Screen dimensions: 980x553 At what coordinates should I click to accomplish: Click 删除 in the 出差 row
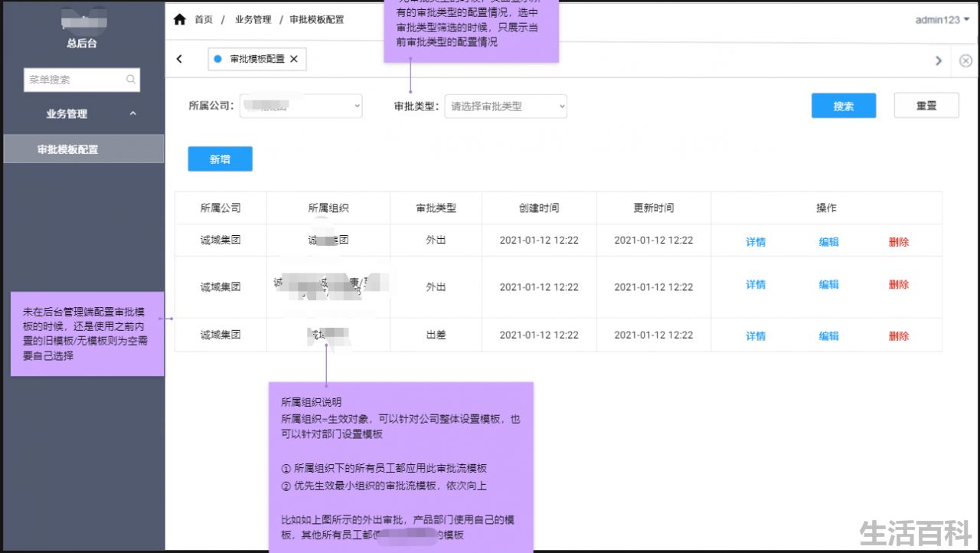pos(899,336)
